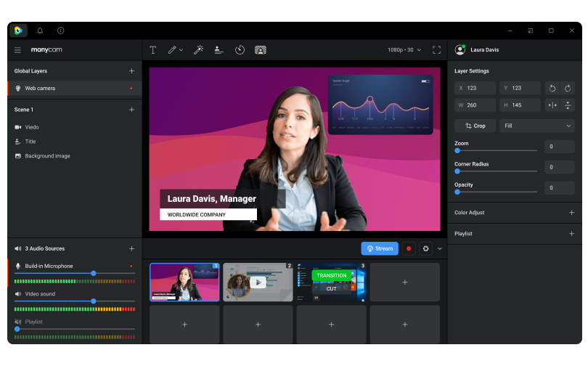Click the Stream button
The width and height of the screenshot is (588, 366).
[x=380, y=248]
